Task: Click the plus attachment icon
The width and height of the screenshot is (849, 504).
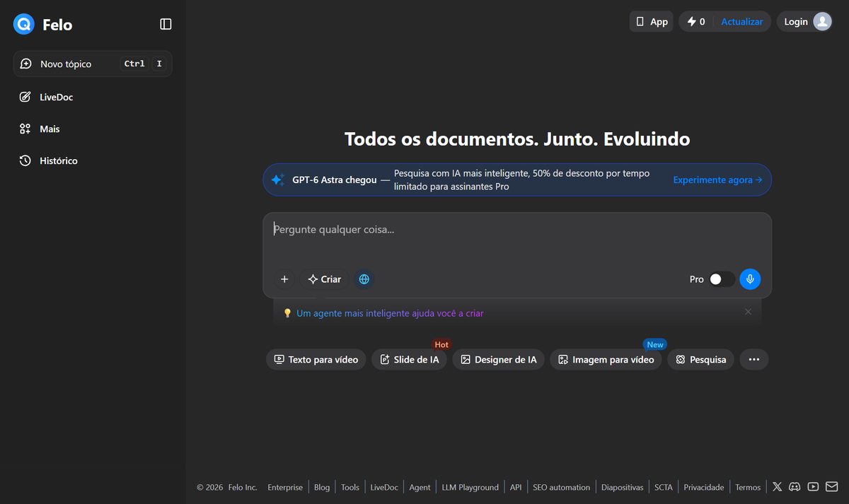Action: click(284, 279)
